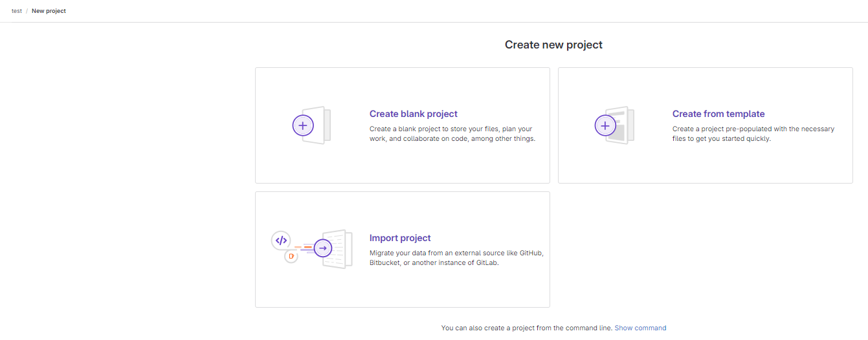Click the template plus illustration
868x340 pixels.
coord(614,125)
